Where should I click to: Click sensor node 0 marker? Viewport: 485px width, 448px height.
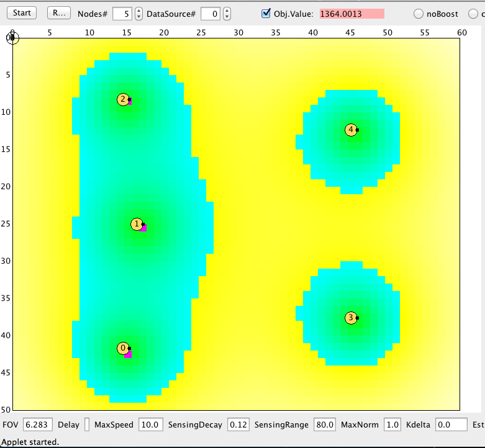[x=123, y=348]
